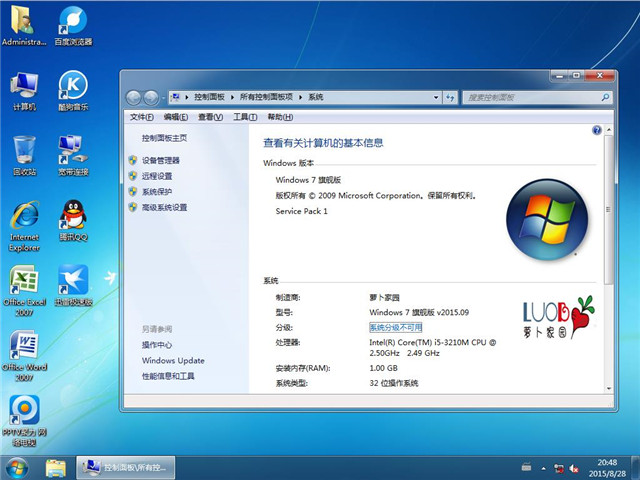
Task: Open the 工具(T) menu
Action: (245, 117)
